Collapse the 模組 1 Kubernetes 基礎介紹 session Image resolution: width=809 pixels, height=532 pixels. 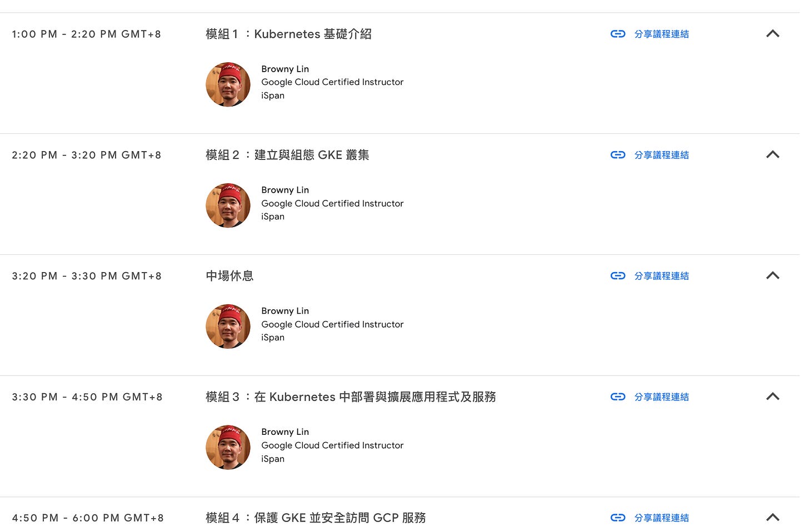(772, 34)
